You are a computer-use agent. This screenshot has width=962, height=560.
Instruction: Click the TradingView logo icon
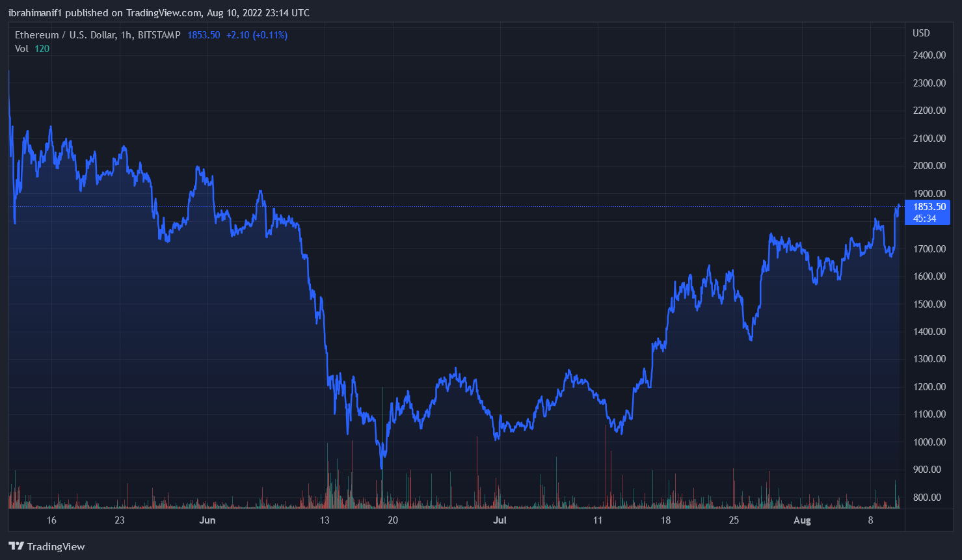click(16, 546)
